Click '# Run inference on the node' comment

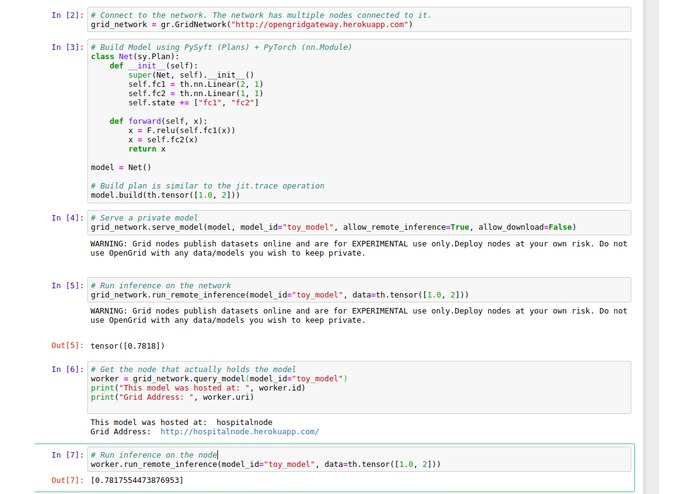(x=154, y=455)
